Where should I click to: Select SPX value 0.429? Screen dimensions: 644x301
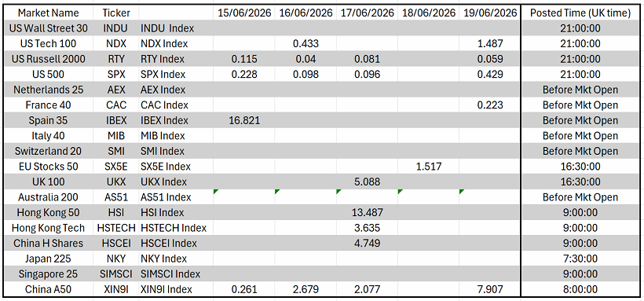click(490, 75)
